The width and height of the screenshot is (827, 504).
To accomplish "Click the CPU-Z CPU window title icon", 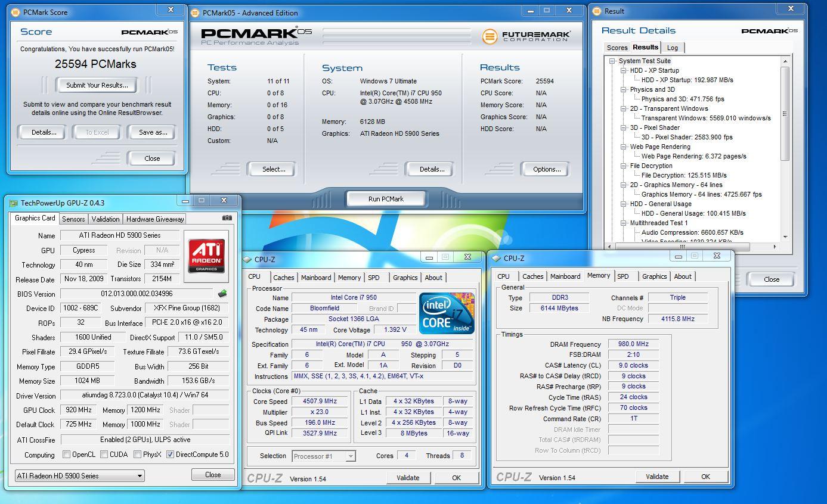I will click(x=247, y=259).
